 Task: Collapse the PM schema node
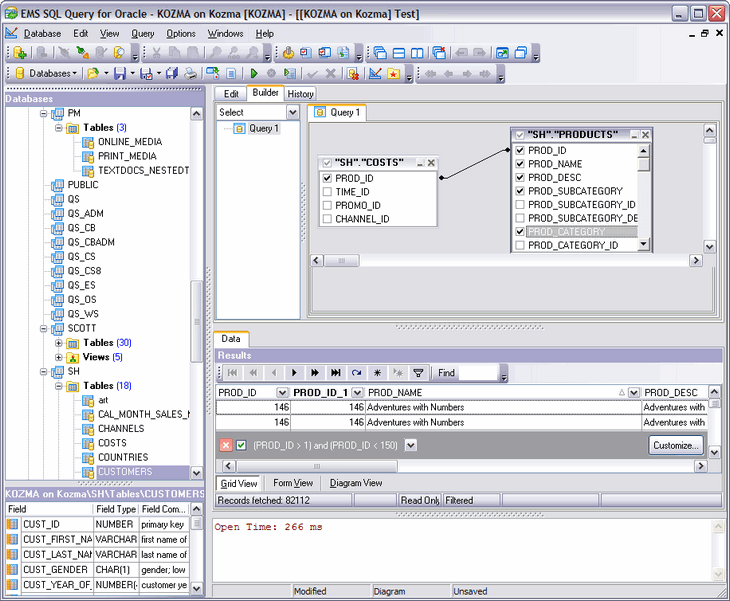pyautogui.click(x=44, y=113)
